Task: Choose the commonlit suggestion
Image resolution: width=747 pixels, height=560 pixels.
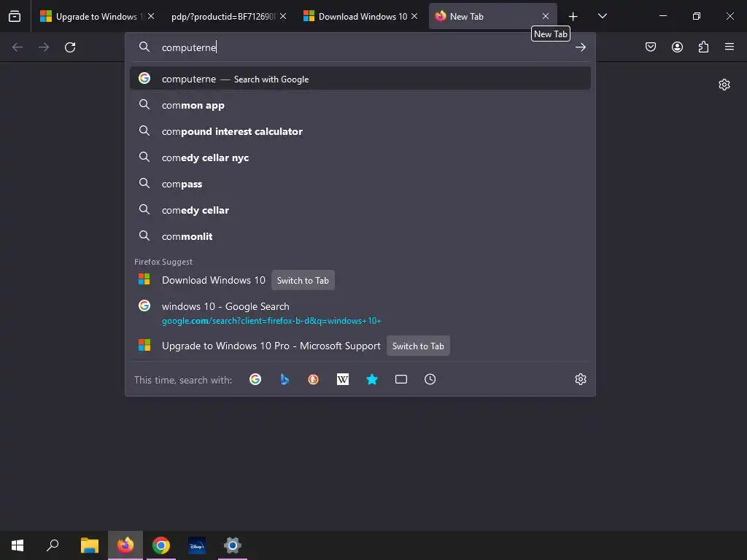Action: pos(360,236)
